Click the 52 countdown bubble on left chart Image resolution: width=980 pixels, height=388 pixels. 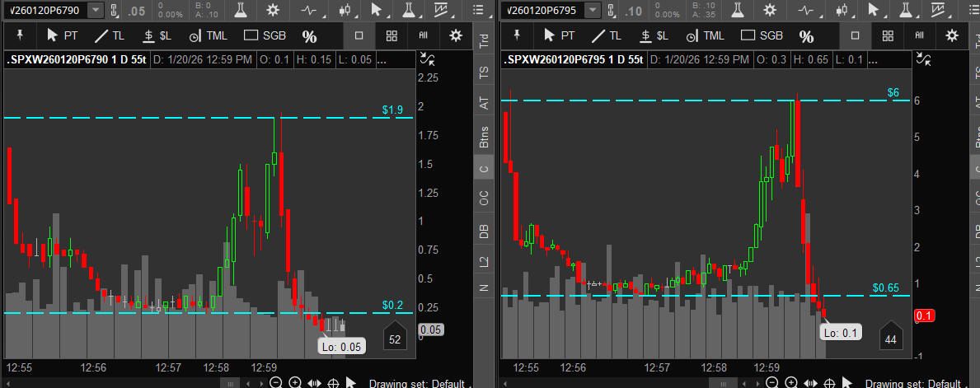[x=394, y=339]
